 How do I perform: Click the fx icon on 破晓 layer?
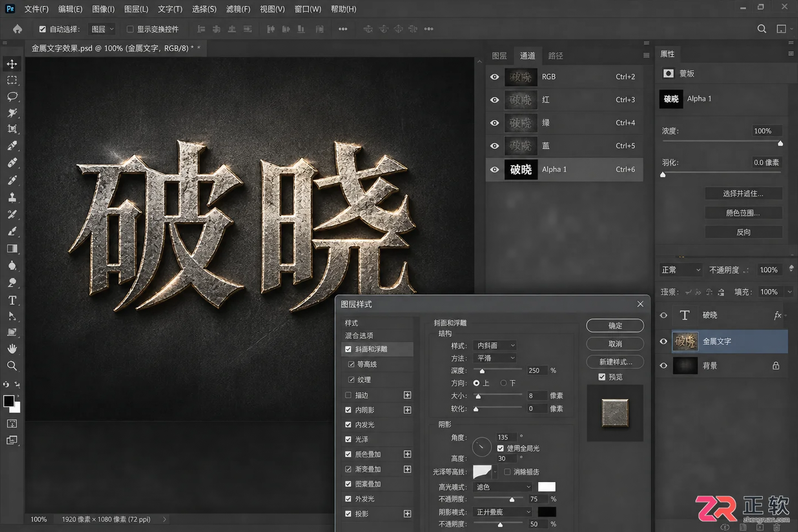click(x=777, y=315)
